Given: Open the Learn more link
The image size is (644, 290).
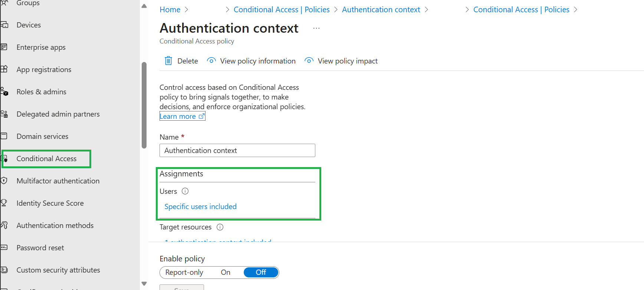Looking at the screenshot, I should click(x=182, y=116).
